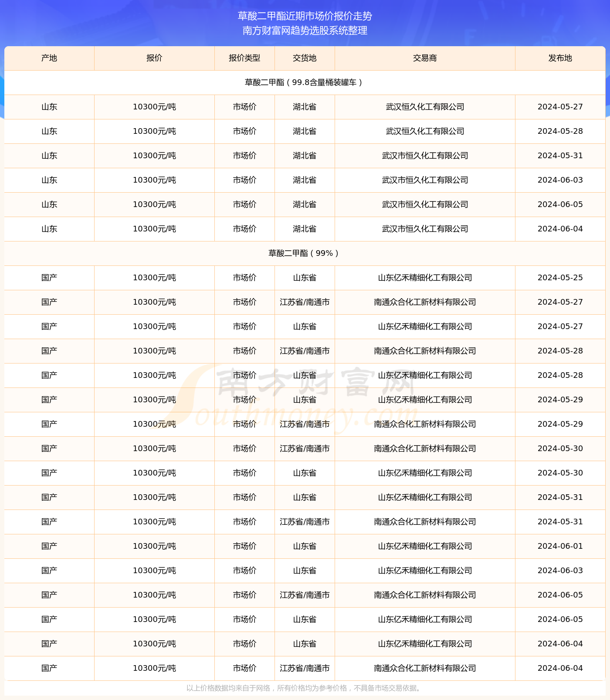Select 武汉恒久化工有限公司 in the 2024-05-27 row

click(x=425, y=107)
